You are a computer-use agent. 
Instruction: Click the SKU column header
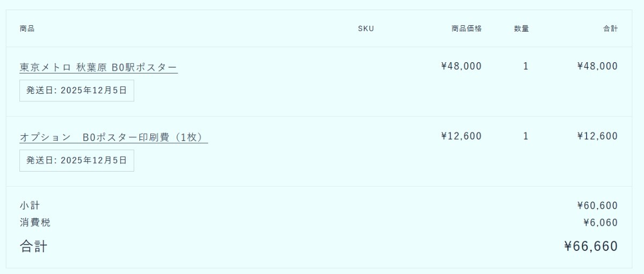pos(366,28)
